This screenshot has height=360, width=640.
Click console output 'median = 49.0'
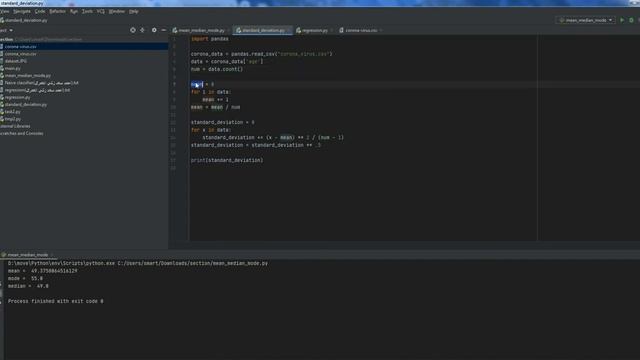pyautogui.click(x=28, y=287)
